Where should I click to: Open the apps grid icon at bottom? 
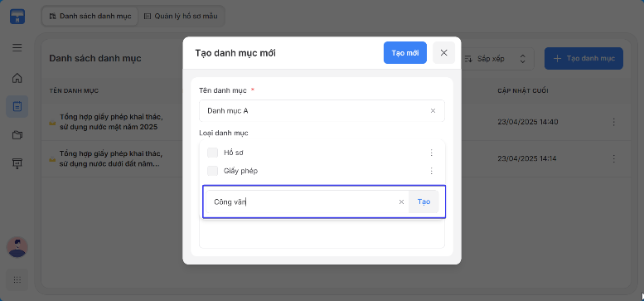[17, 280]
